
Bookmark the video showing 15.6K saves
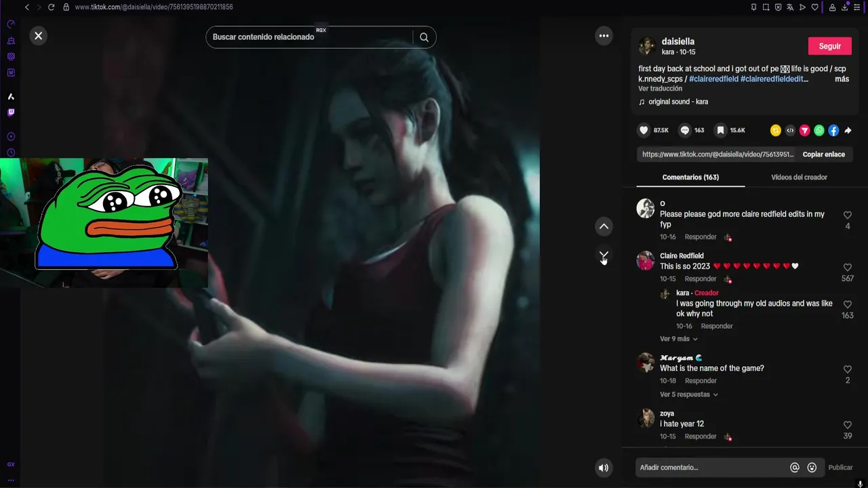click(720, 130)
